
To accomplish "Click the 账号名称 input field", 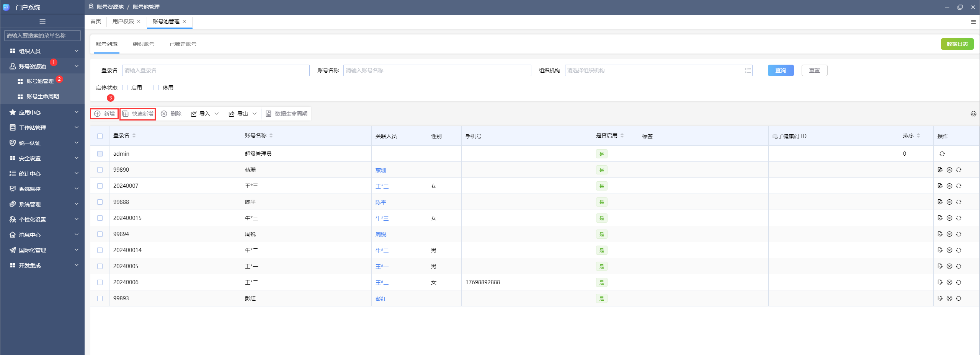I will click(x=437, y=70).
